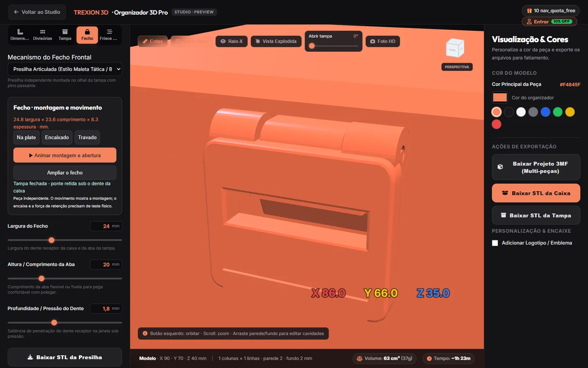Choose the yellow color swatch
This screenshot has width=588, height=368.
pyautogui.click(x=570, y=112)
